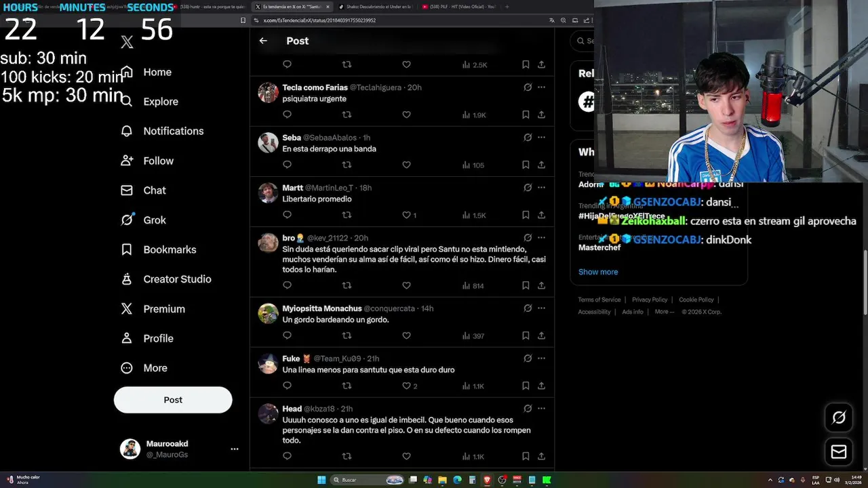Open the Privacy Policy link
Image resolution: width=868 pixels, height=488 pixels.
point(650,300)
